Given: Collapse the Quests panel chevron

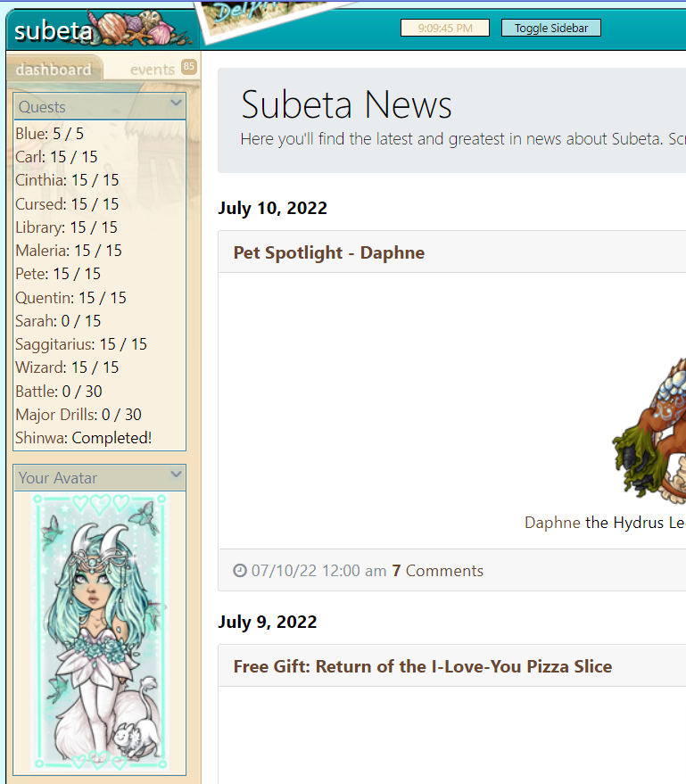Looking at the screenshot, I should (176, 103).
